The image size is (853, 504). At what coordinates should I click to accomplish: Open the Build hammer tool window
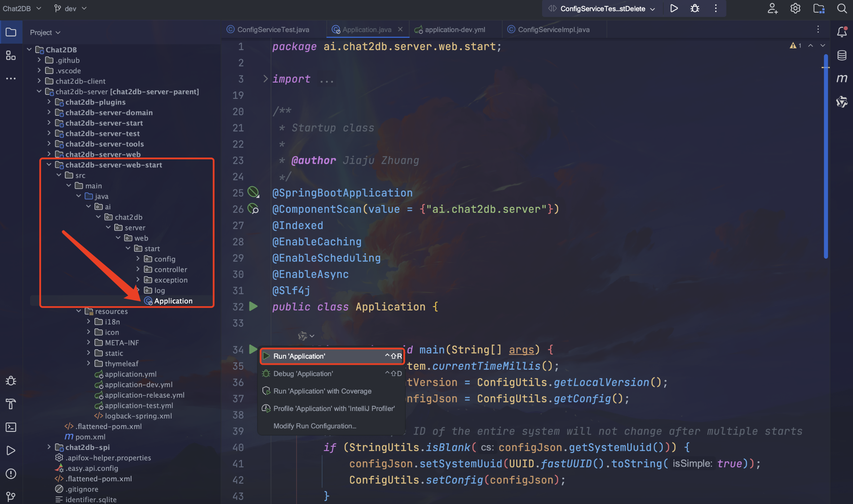(x=11, y=404)
